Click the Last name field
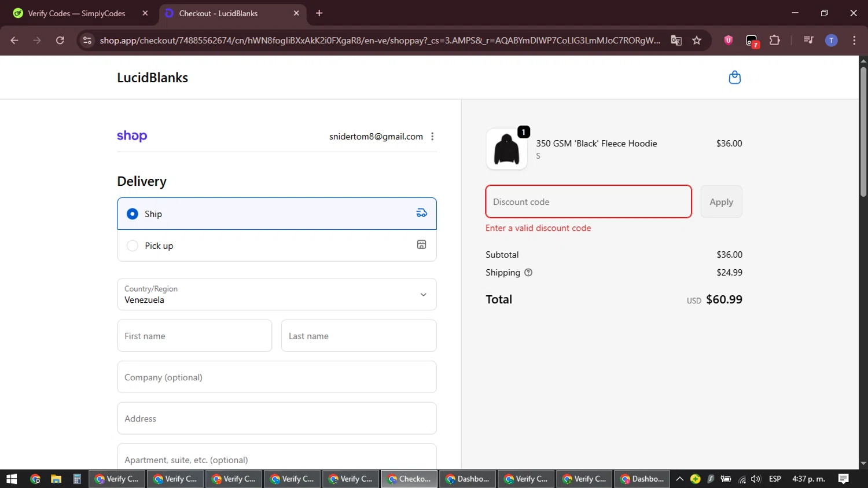Screen dimensions: 868x488 [359, 336]
